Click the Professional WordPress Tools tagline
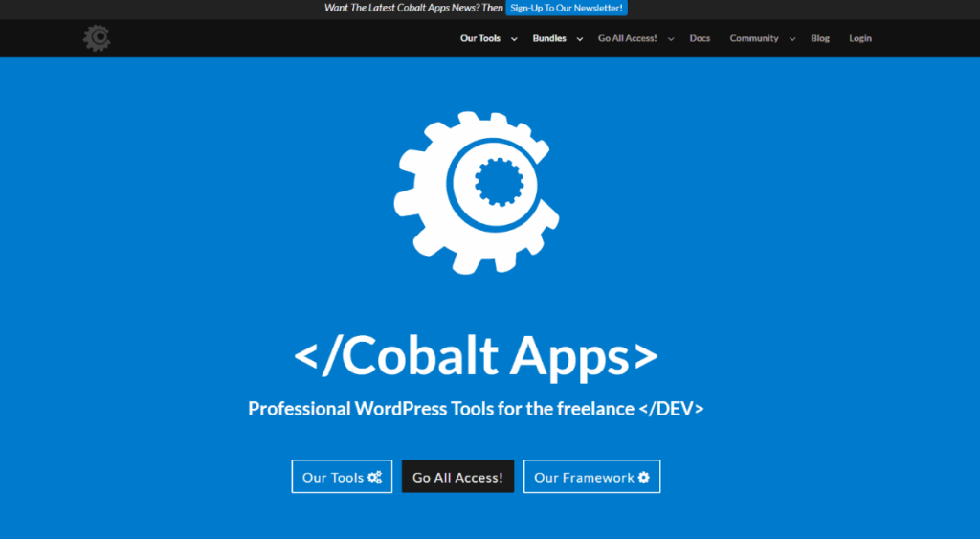 click(x=476, y=409)
